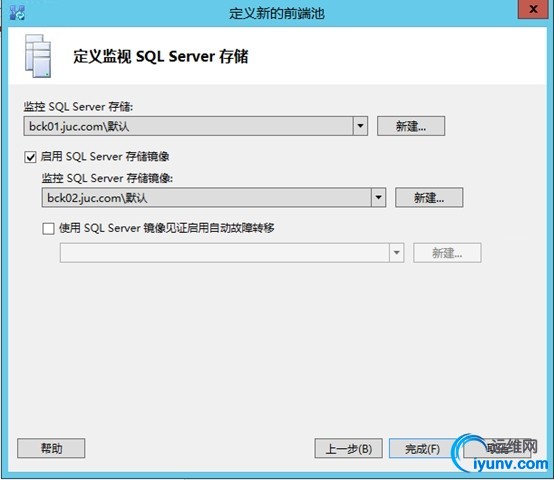Go back with 上一步(B) button
Screen dimensions: 554x480
[x=349, y=449]
